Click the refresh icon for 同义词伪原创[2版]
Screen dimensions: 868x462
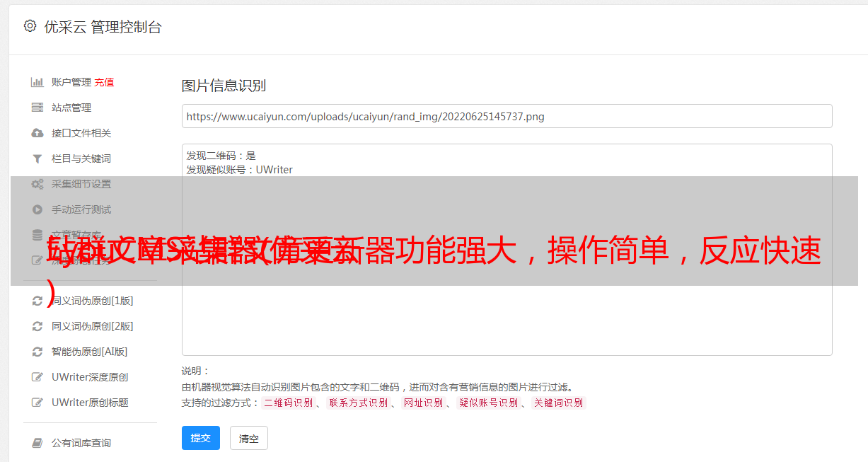[37, 326]
